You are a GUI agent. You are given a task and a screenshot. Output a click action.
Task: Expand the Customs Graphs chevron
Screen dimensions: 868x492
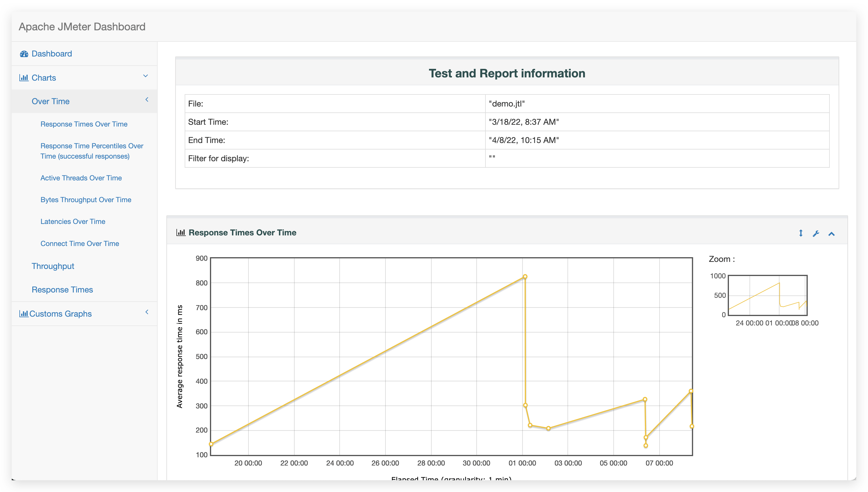(x=147, y=312)
